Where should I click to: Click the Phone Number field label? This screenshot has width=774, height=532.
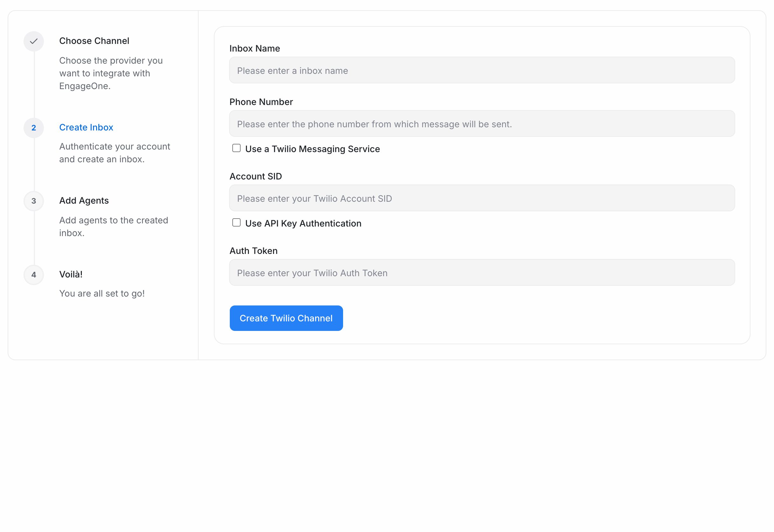pos(261,102)
